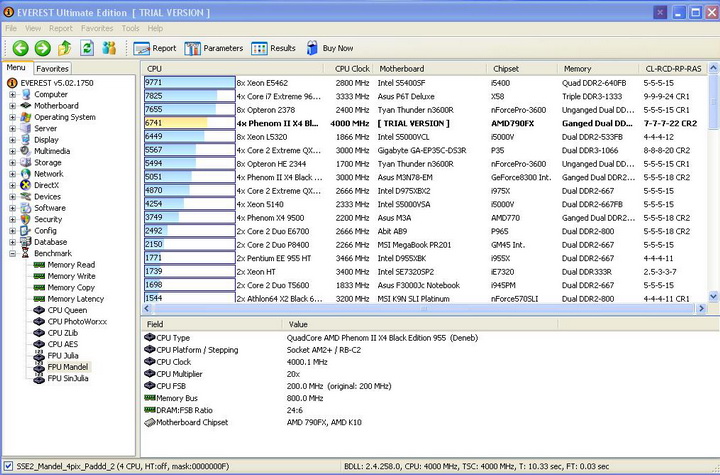The height and width of the screenshot is (475, 720).
Task: Open the Tools menu
Action: click(130, 28)
